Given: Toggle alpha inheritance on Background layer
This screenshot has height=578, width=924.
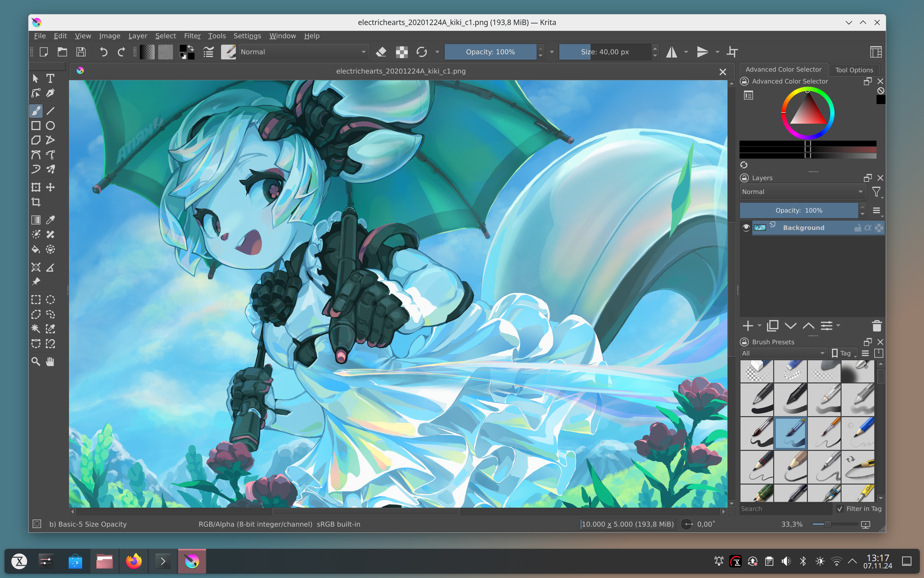Looking at the screenshot, I should [x=868, y=228].
